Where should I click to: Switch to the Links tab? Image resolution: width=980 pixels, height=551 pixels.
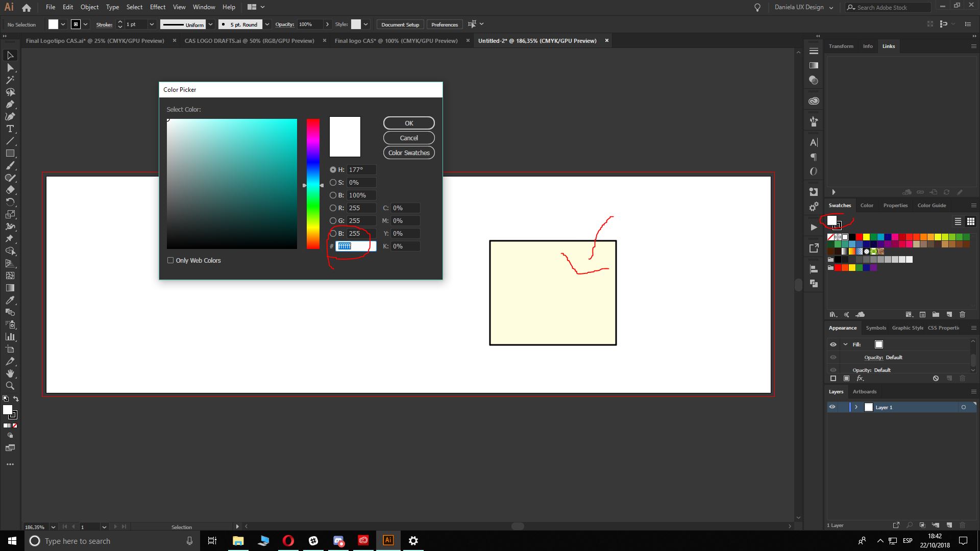pos(889,46)
